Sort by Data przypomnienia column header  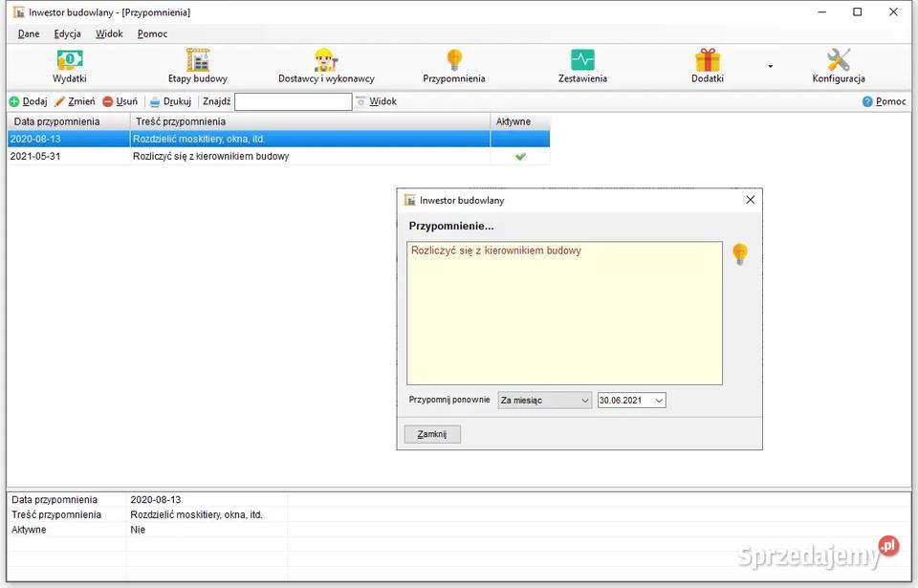[68, 121]
